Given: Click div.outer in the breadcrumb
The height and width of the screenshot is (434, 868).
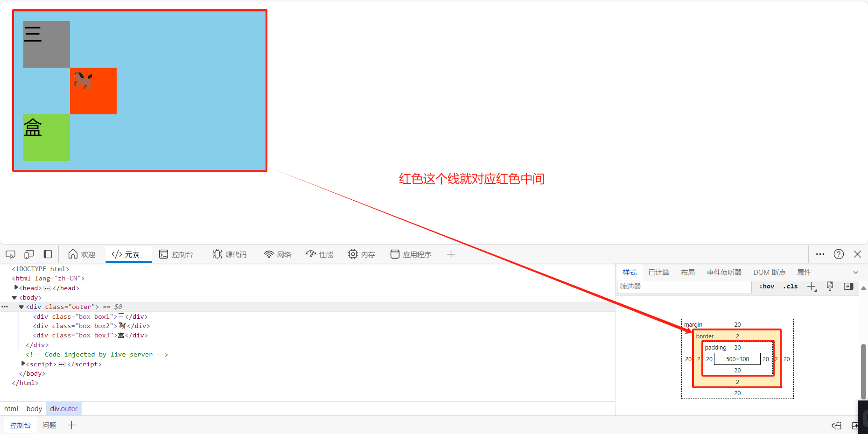Looking at the screenshot, I should point(64,409).
